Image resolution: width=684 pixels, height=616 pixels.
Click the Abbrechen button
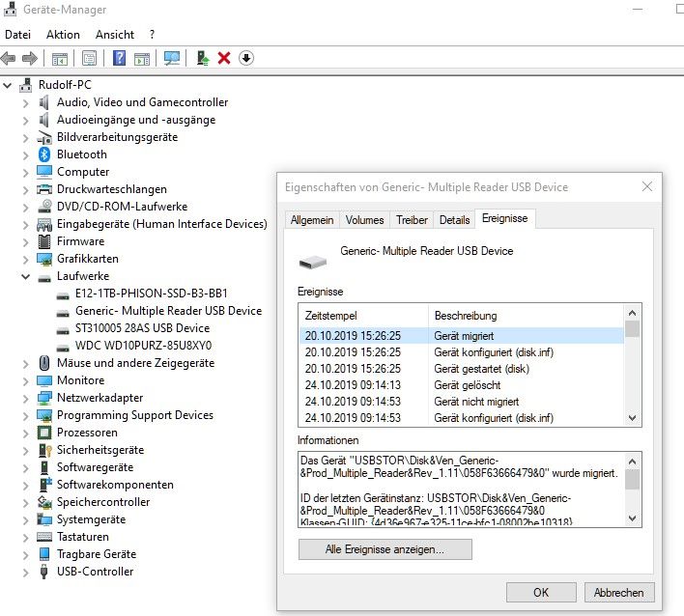click(x=618, y=592)
